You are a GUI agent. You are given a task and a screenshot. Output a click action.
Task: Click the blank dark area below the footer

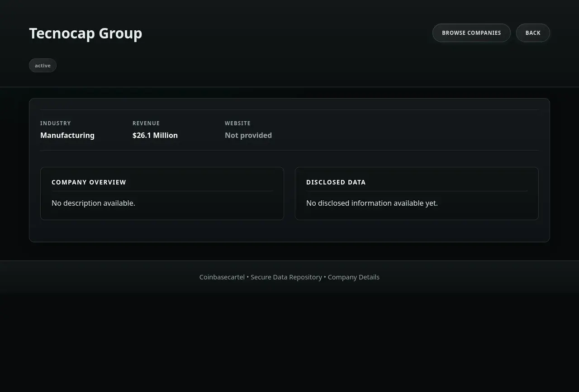pos(289,344)
